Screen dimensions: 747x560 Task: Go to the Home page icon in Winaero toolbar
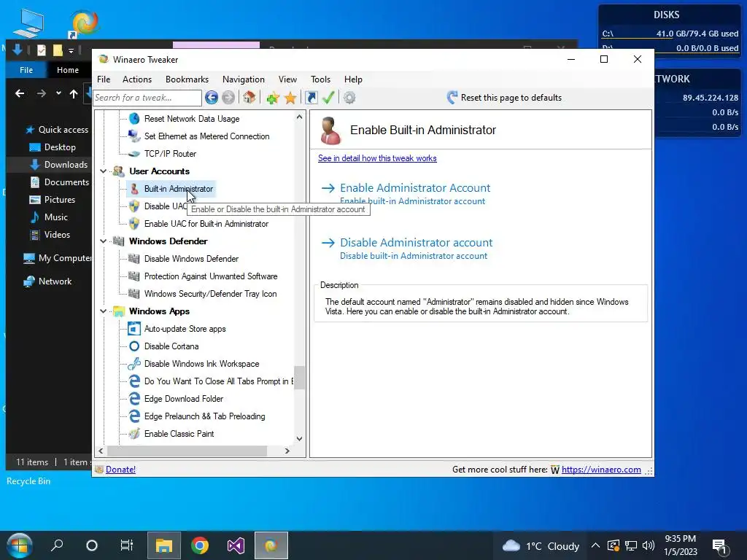(249, 98)
